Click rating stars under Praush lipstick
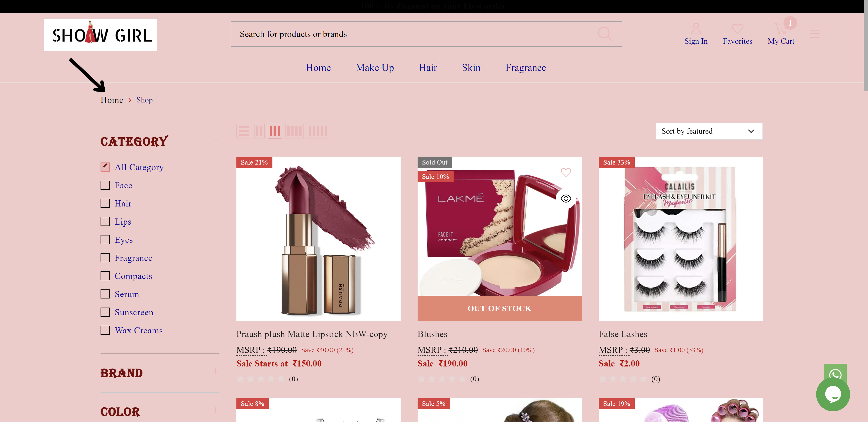The height and width of the screenshot is (422, 868). [x=260, y=379]
